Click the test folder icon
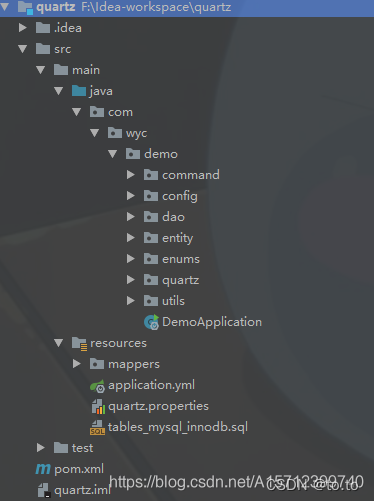The width and height of the screenshot is (374, 501). [61, 448]
